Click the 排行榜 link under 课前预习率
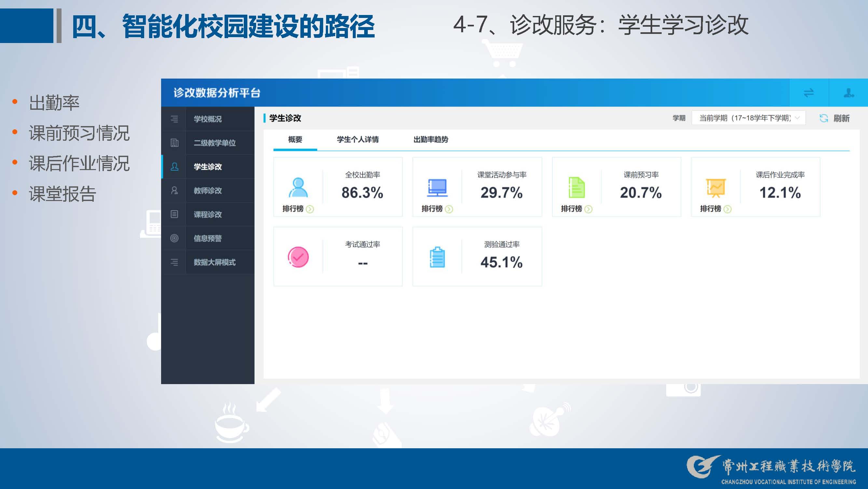 click(x=572, y=209)
